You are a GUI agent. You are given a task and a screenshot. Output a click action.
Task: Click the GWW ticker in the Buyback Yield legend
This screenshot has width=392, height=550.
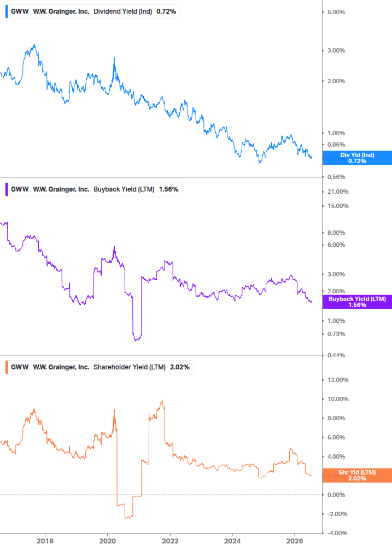pos(20,189)
